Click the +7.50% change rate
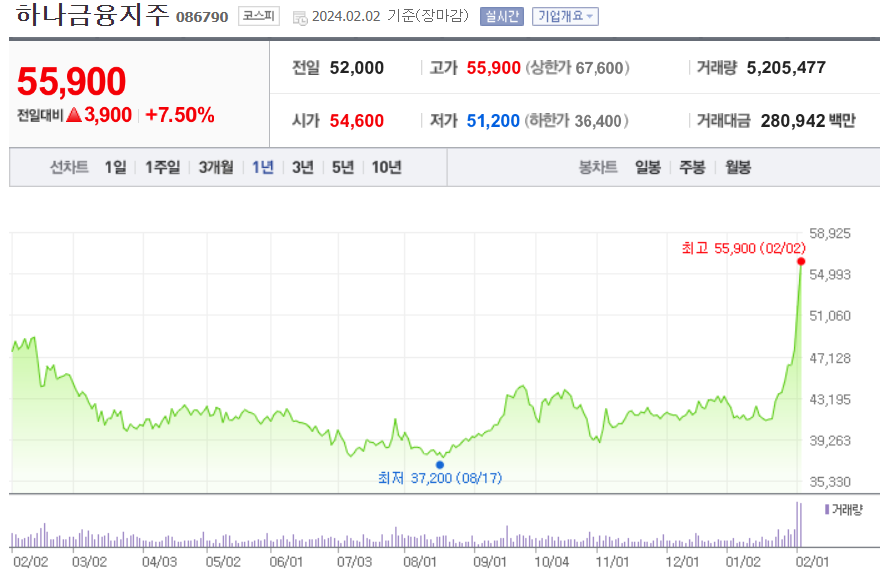880x581 pixels. tap(180, 115)
